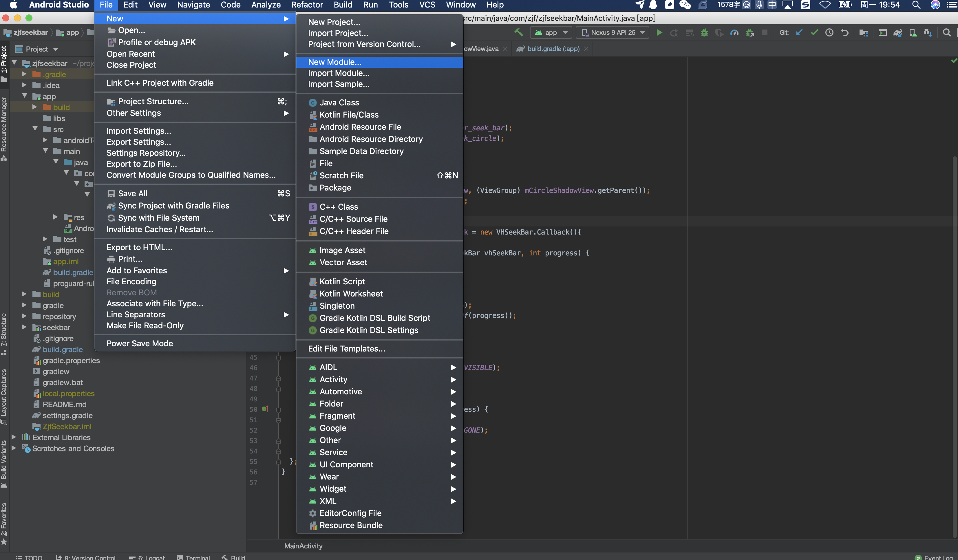
Task: Open the Terminal tool window button
Action: 193,557
